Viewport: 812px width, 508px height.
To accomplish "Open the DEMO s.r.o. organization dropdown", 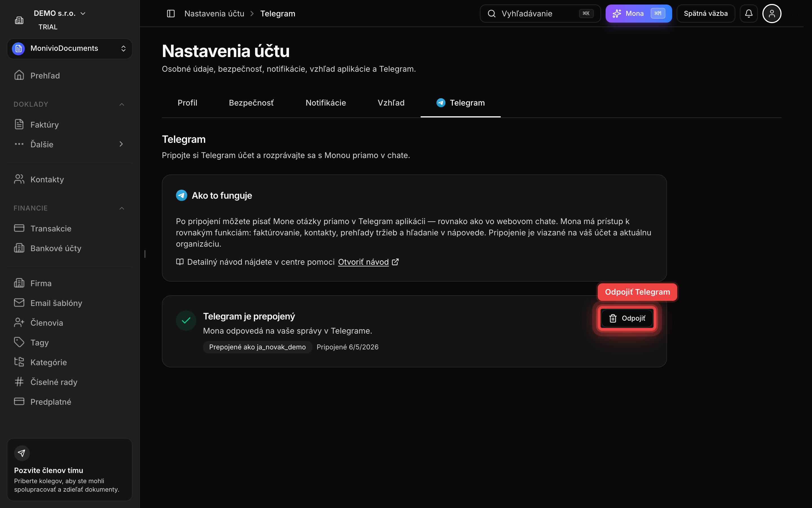I will click(x=60, y=14).
